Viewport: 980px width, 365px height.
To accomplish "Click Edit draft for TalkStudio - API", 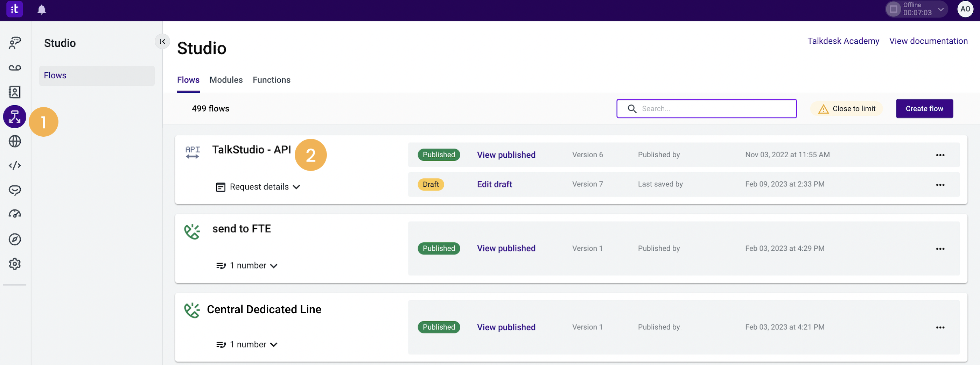I will coord(494,184).
